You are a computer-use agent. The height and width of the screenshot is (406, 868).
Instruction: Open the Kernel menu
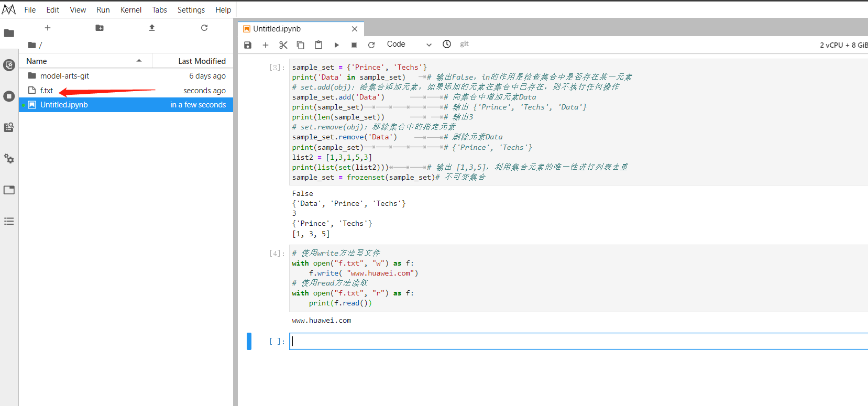(x=131, y=10)
